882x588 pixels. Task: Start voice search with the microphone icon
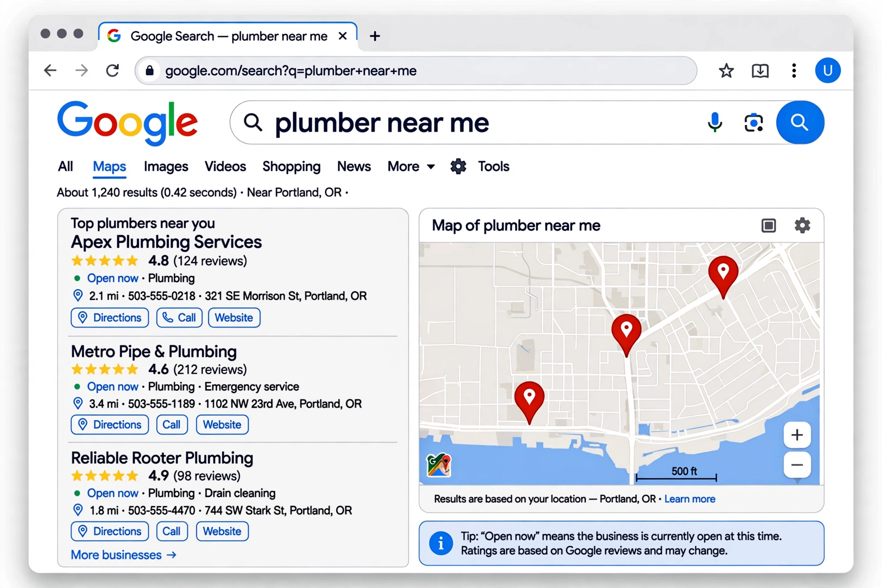click(x=715, y=123)
